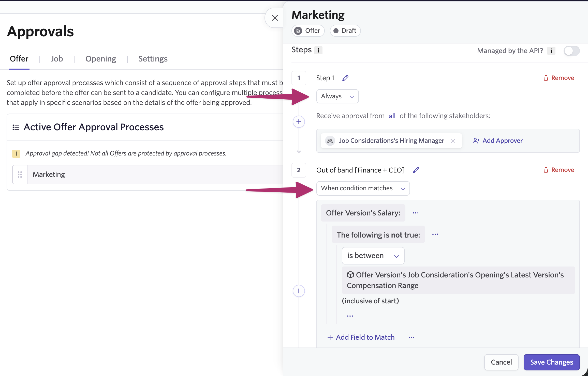
Task: Click the plus circle in step 2
Action: tap(299, 291)
